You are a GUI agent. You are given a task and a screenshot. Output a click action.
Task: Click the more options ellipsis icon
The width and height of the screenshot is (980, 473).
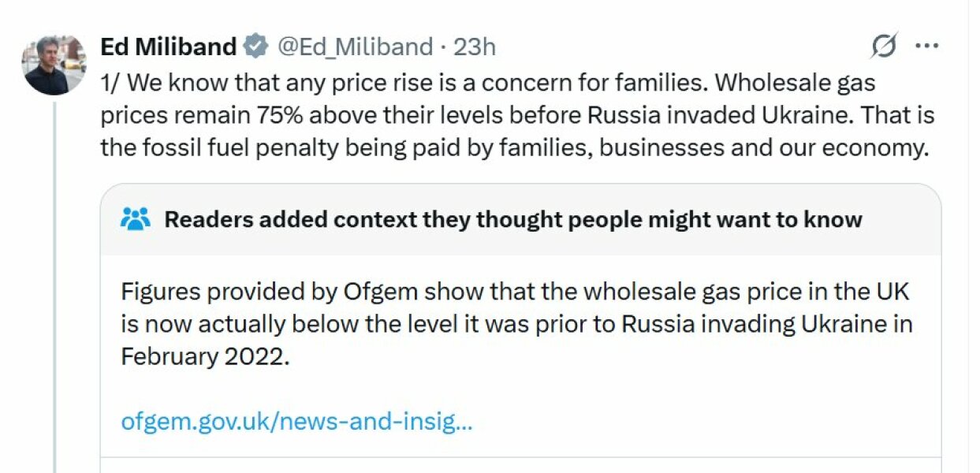tap(927, 47)
